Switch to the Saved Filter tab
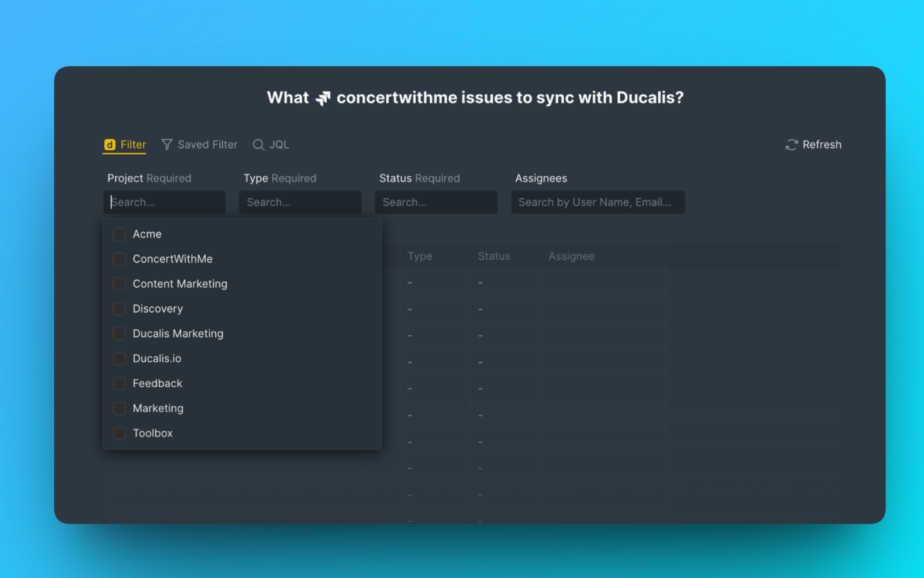 click(x=207, y=144)
